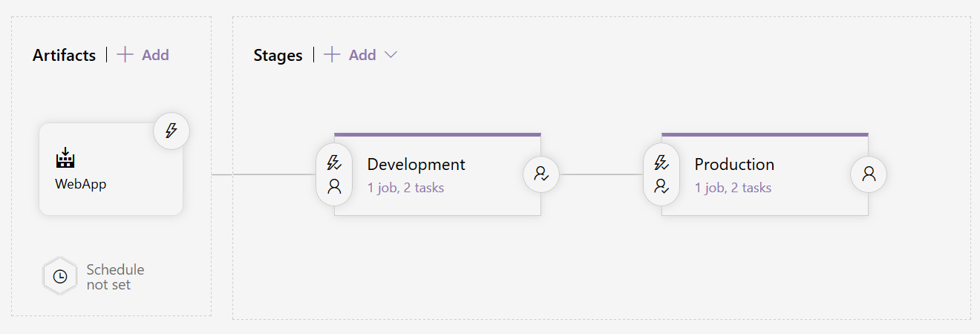Click Development pre-deployment approver person icon
Viewport: 980px width, 334px height.
[334, 186]
